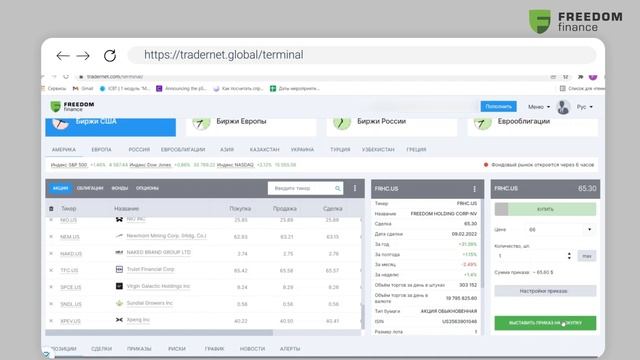Open the FRHC.US info panel three-dot menu

(x=474, y=189)
